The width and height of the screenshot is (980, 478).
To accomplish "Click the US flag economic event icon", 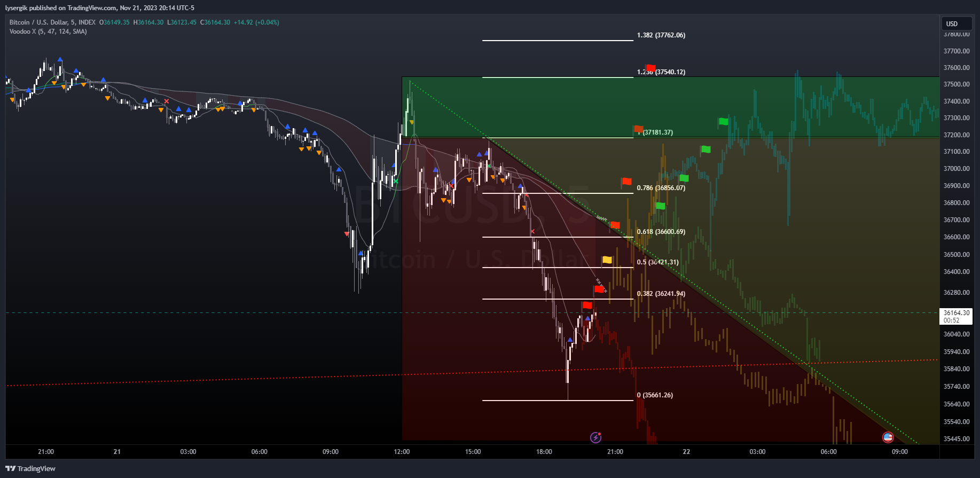I will pyautogui.click(x=888, y=437).
